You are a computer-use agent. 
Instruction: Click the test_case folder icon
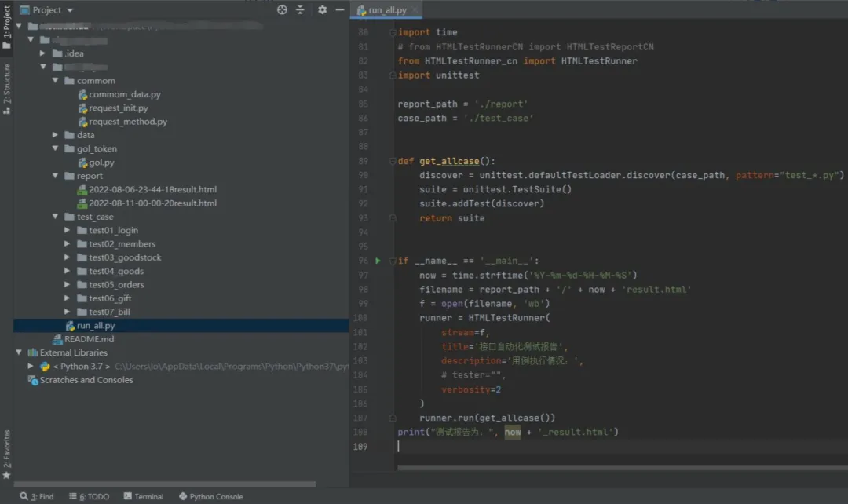(x=69, y=217)
